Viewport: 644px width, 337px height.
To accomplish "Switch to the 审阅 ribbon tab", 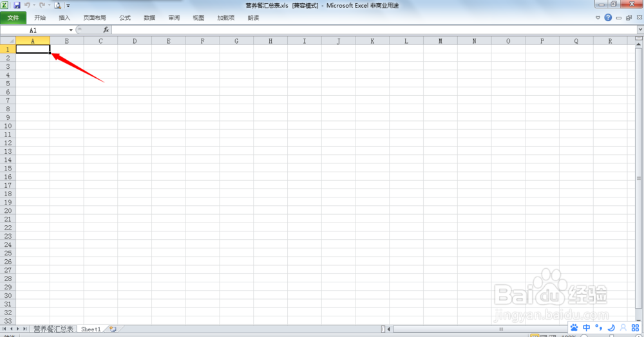I will click(x=174, y=17).
